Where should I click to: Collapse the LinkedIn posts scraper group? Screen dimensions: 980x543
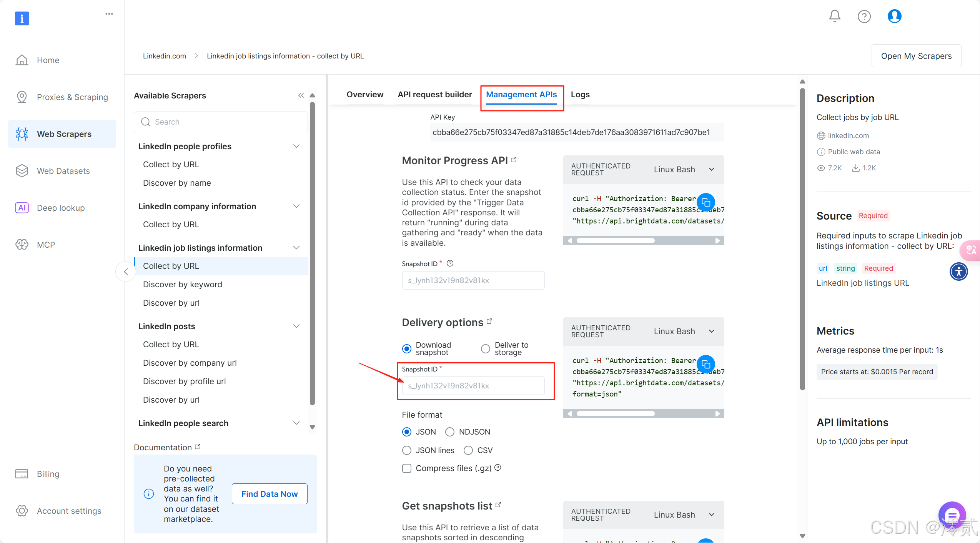point(296,326)
